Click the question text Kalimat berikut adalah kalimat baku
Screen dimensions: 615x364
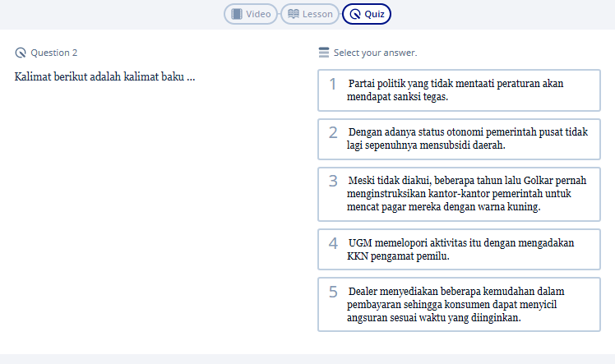pyautogui.click(x=104, y=76)
